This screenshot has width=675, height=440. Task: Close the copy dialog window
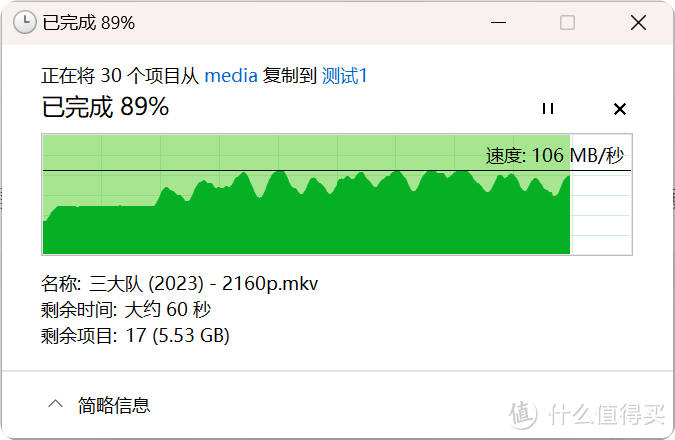click(635, 22)
